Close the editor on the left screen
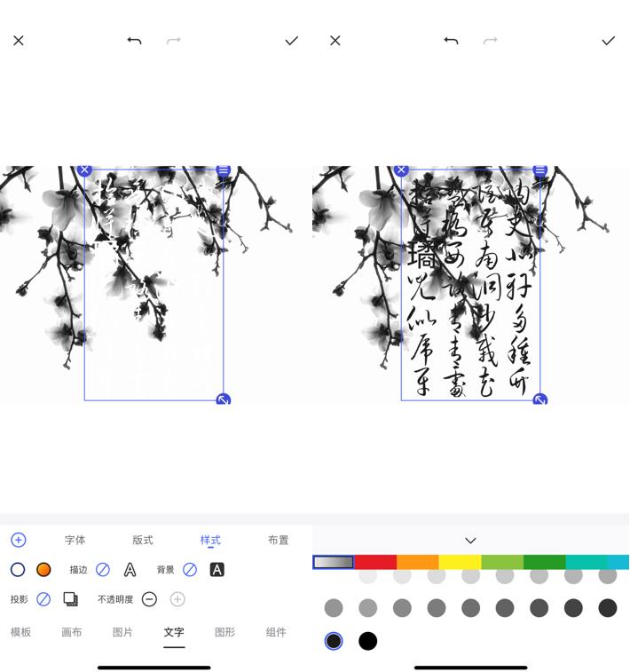 tap(19, 41)
